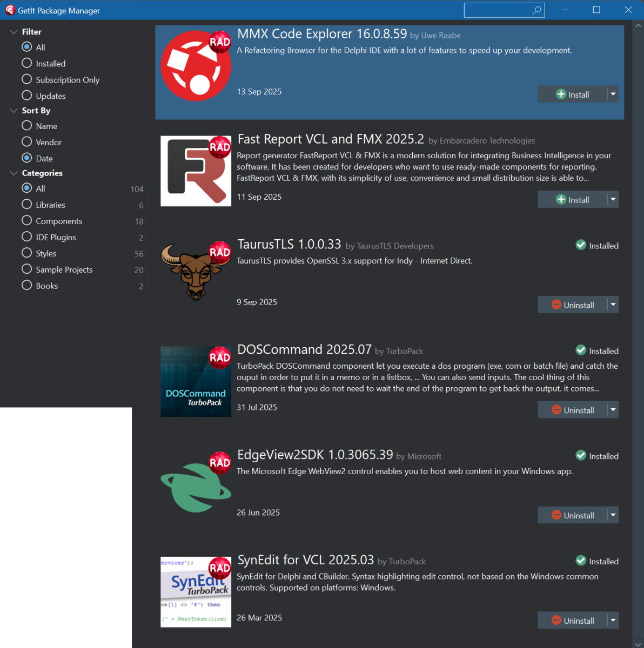The width and height of the screenshot is (644, 648).
Task: Collapse the Categories section
Action: click(14, 173)
